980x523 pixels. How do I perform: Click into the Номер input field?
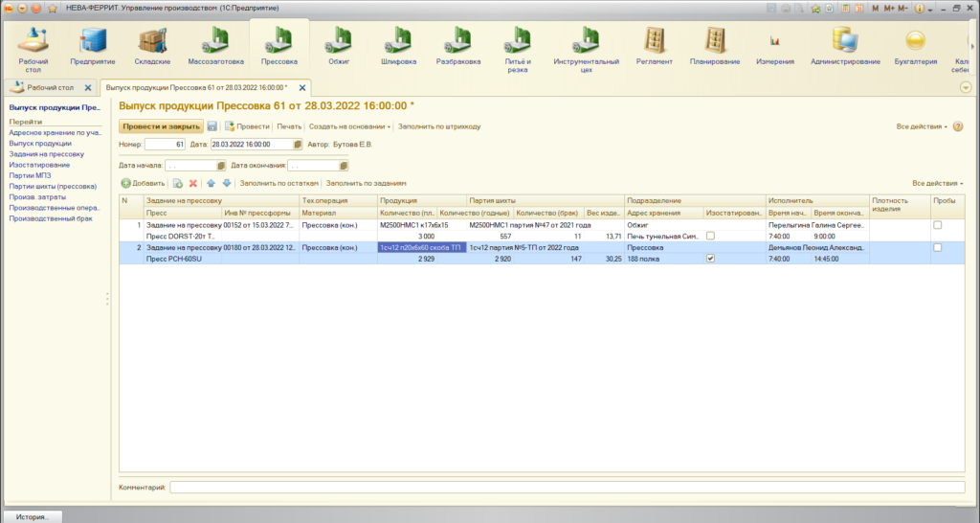[165, 145]
